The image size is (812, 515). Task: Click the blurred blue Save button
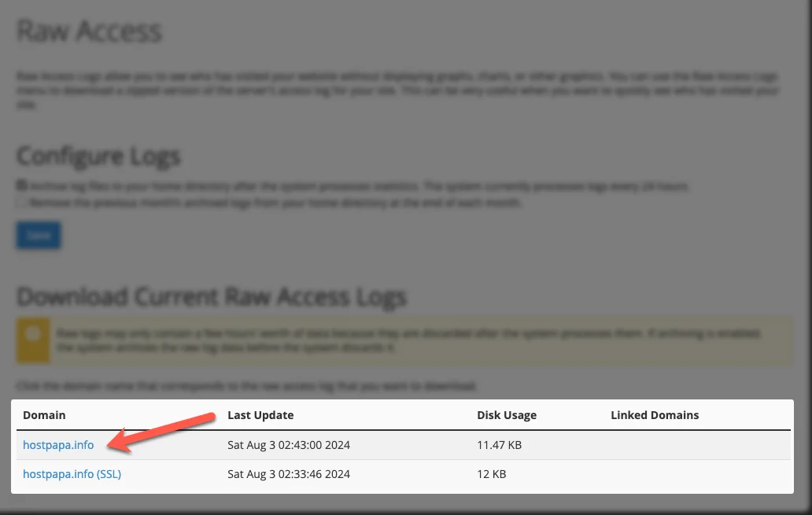tap(39, 236)
